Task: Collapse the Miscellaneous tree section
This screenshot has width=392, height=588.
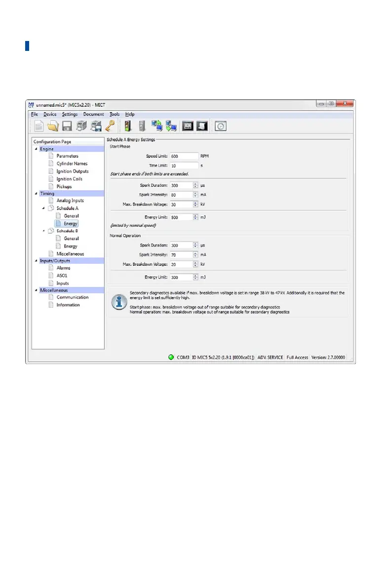Action: pos(37,290)
